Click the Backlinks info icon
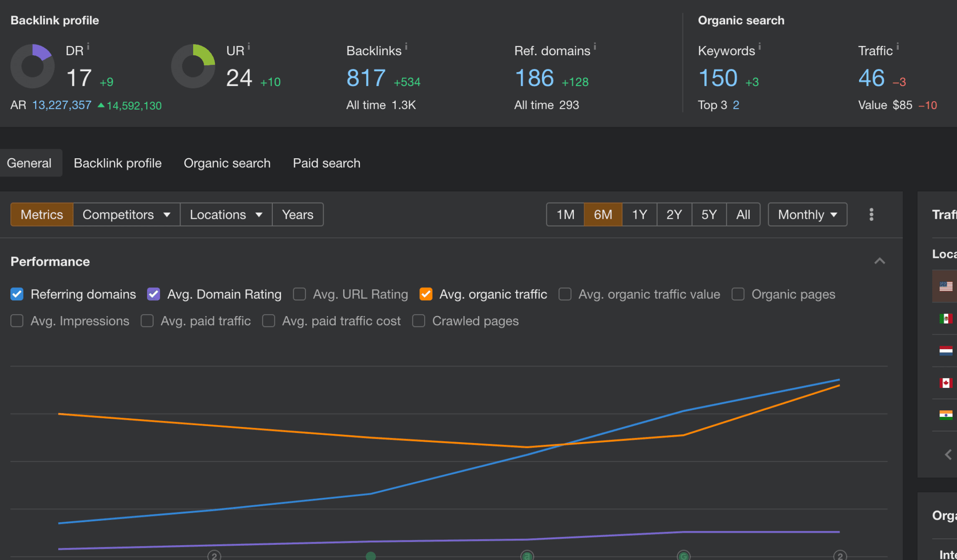 click(406, 46)
